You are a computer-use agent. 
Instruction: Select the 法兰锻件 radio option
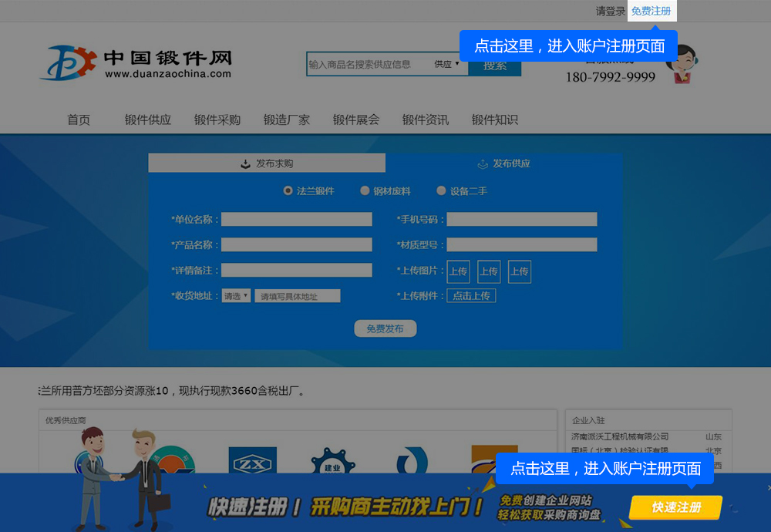[288, 190]
